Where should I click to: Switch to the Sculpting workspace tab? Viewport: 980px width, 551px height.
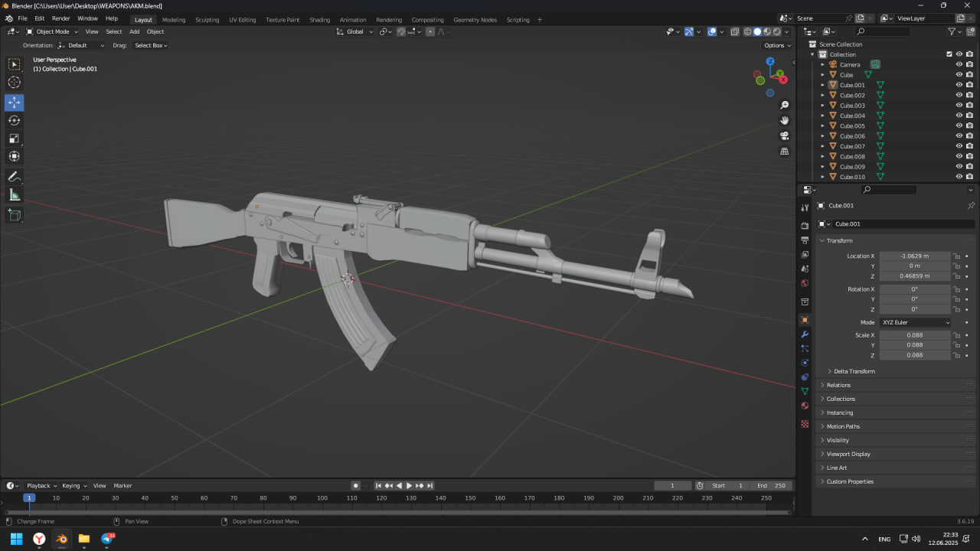pos(207,20)
